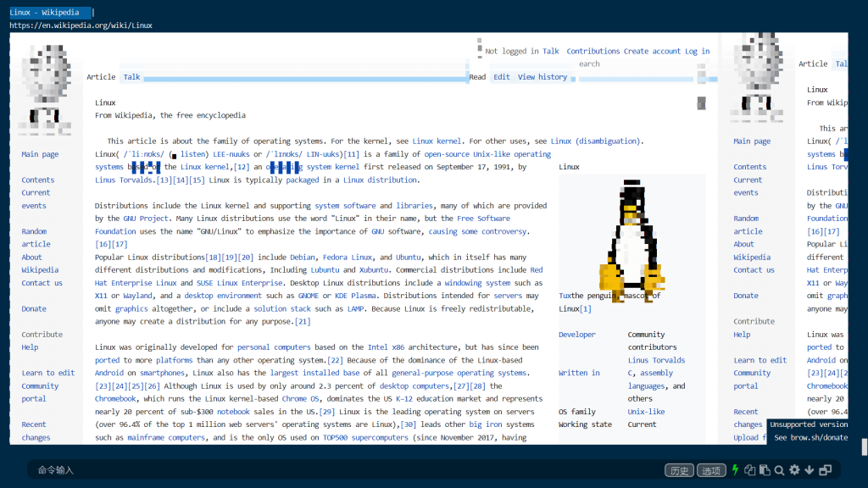Viewport: 868px width, 488px height.
Task: Click the paste icon in bottom toolbar
Action: coord(765,469)
